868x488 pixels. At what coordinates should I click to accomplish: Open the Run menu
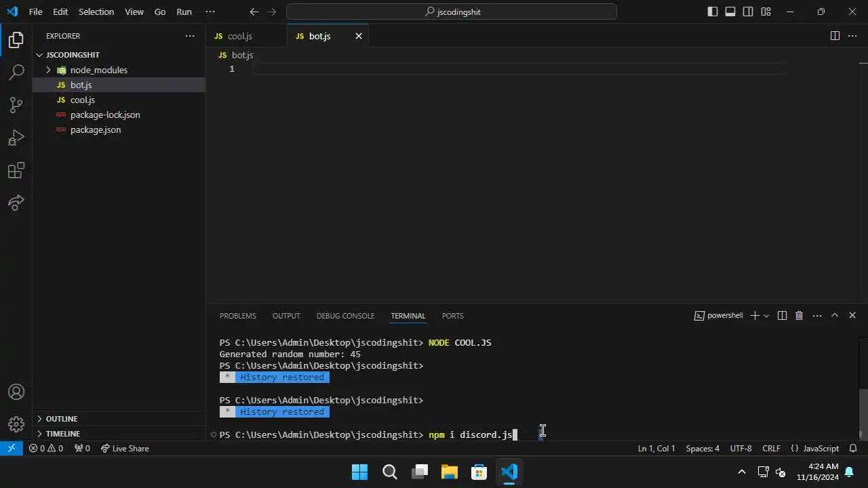[x=184, y=12]
